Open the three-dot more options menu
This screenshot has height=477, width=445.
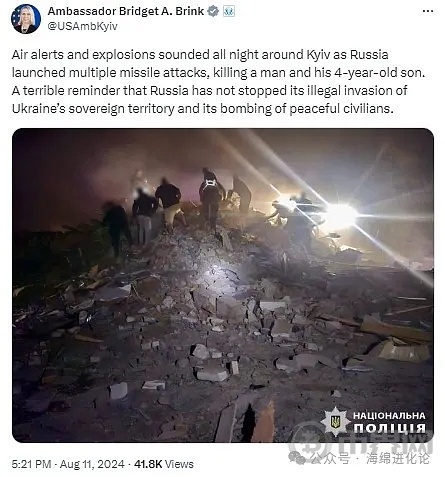[428, 11]
